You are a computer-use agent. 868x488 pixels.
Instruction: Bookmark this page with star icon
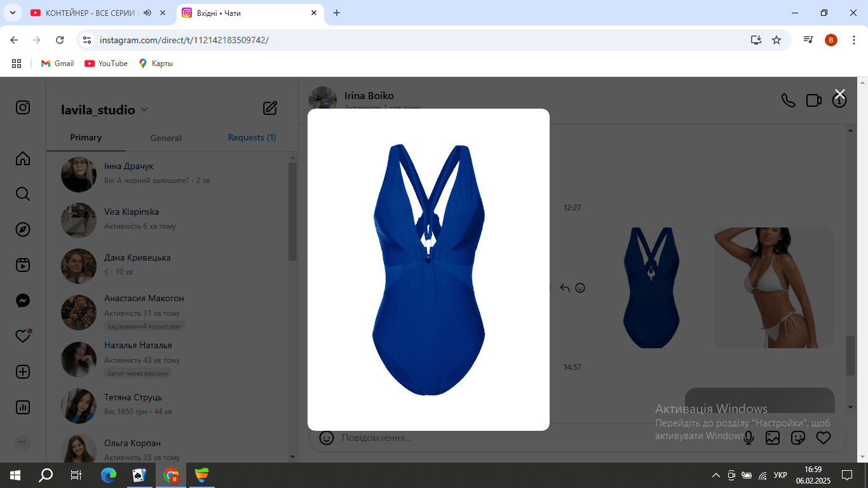tap(776, 40)
